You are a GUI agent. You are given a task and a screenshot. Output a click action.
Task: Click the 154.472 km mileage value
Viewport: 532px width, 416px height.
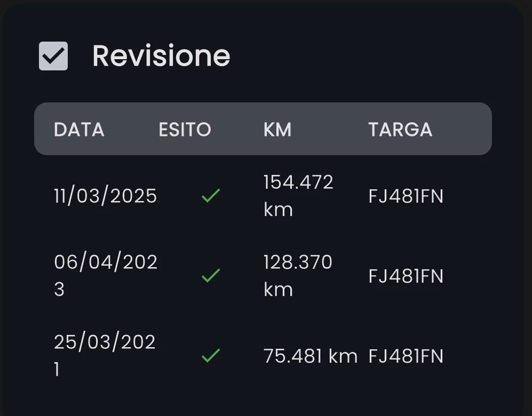(298, 196)
